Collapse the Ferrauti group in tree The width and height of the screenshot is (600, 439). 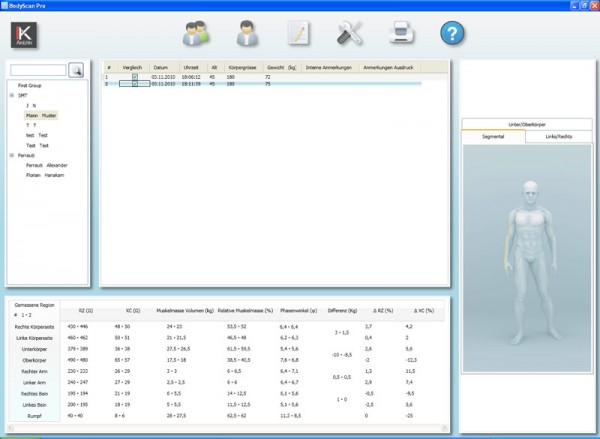click(11, 155)
